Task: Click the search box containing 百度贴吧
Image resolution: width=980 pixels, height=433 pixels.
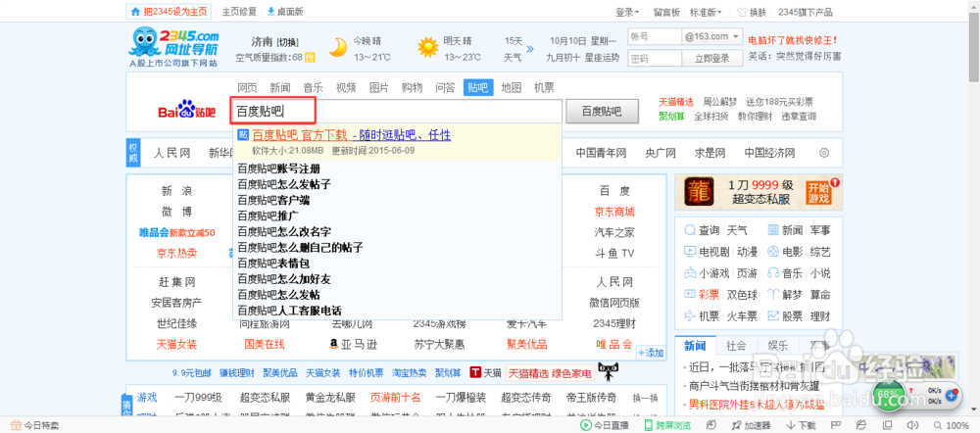Action: pyautogui.click(x=397, y=112)
